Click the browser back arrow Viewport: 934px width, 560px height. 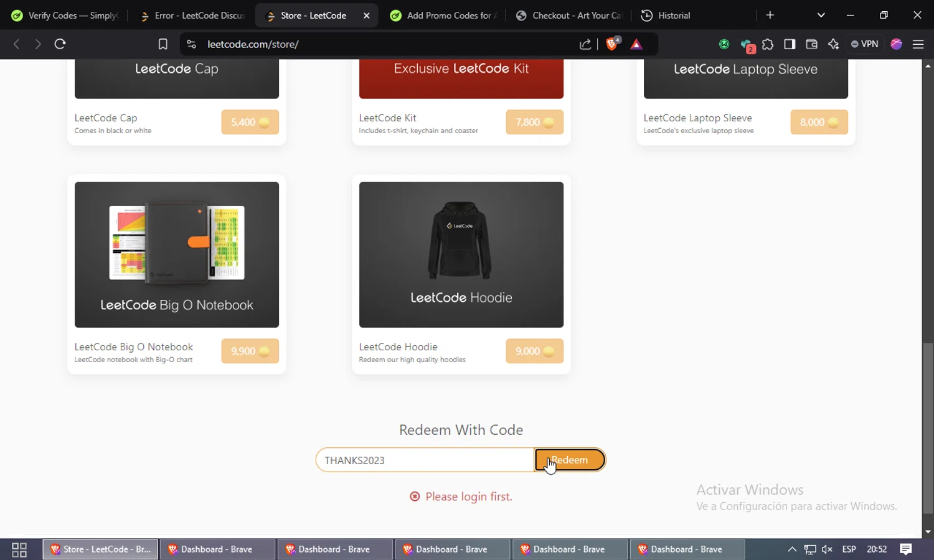pos(17,44)
